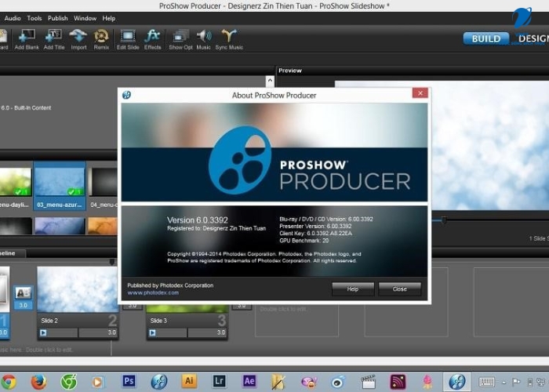Open the Publish menu
The image size is (549, 392).
pyautogui.click(x=58, y=18)
